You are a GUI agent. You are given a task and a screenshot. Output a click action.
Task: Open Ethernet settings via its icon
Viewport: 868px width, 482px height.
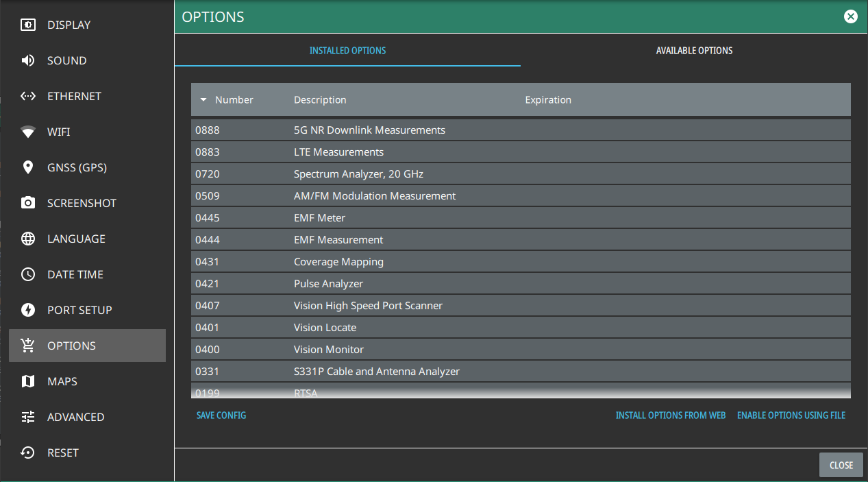(28, 96)
